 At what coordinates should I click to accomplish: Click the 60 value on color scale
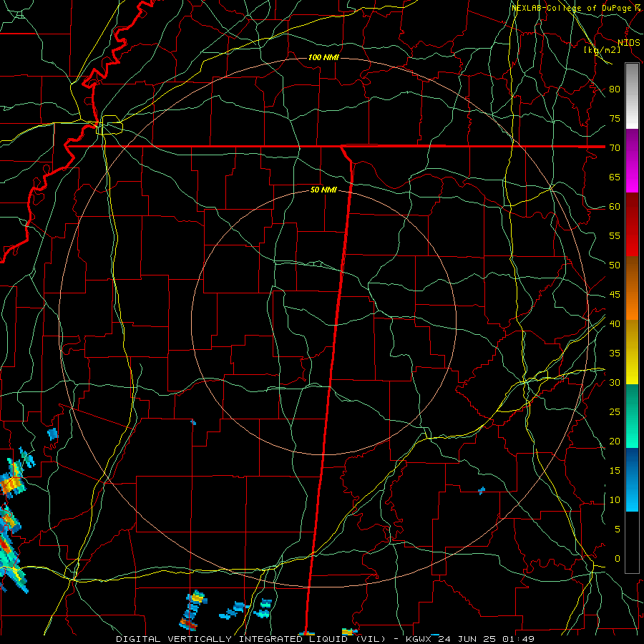tap(615, 207)
